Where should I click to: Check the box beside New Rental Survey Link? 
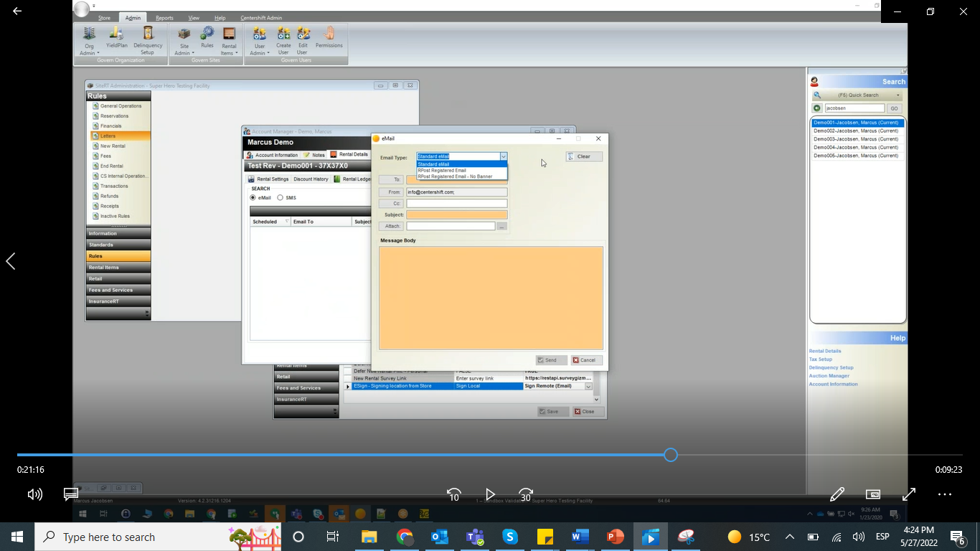coord(349,378)
